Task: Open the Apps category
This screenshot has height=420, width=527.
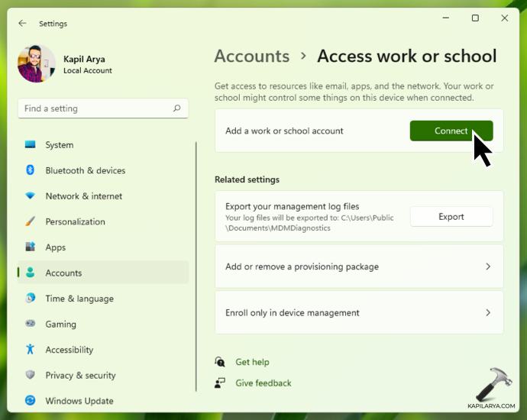Action: (103, 247)
